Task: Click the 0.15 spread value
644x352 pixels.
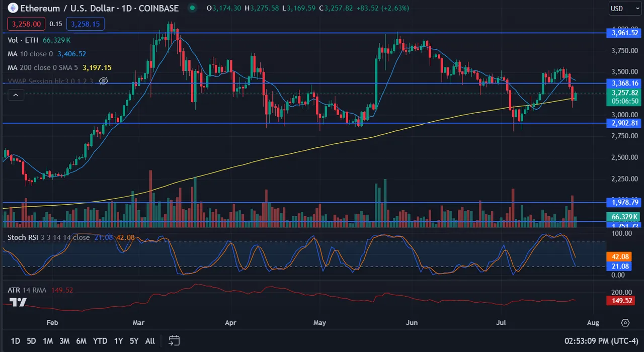Action: [x=56, y=24]
